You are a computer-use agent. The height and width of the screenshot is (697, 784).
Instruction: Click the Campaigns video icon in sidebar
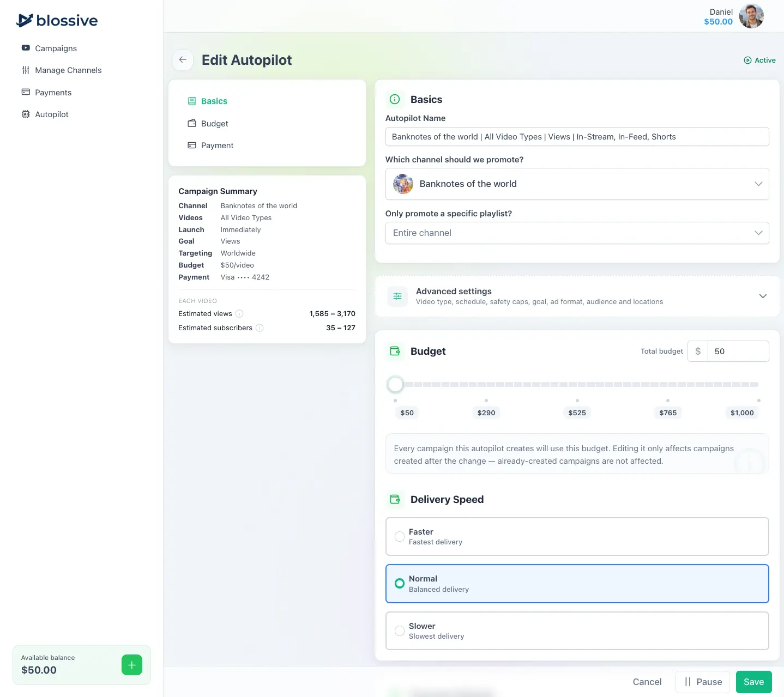pos(26,48)
